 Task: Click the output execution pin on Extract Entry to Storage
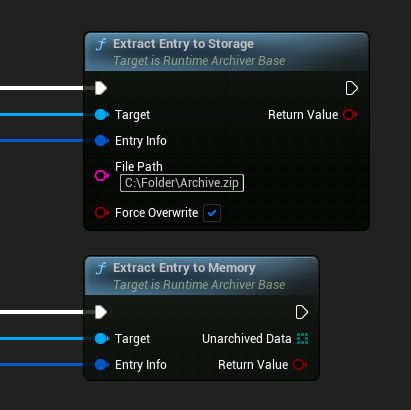[x=351, y=88]
